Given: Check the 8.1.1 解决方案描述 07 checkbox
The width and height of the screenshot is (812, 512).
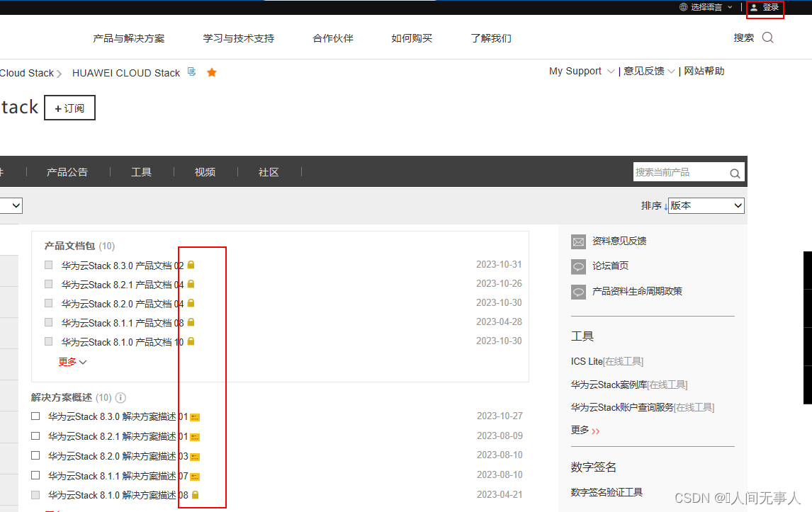Looking at the screenshot, I should pos(35,474).
